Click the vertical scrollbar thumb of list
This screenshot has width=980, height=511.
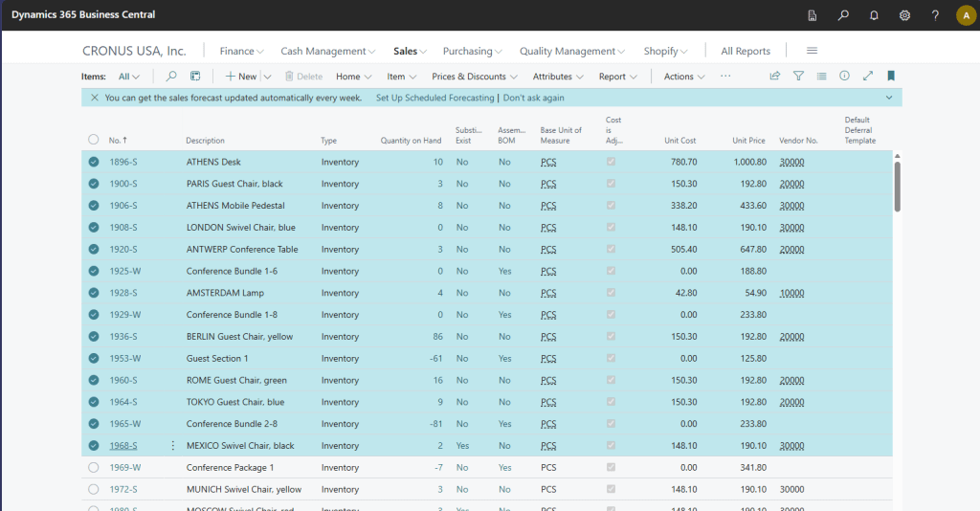point(897,186)
